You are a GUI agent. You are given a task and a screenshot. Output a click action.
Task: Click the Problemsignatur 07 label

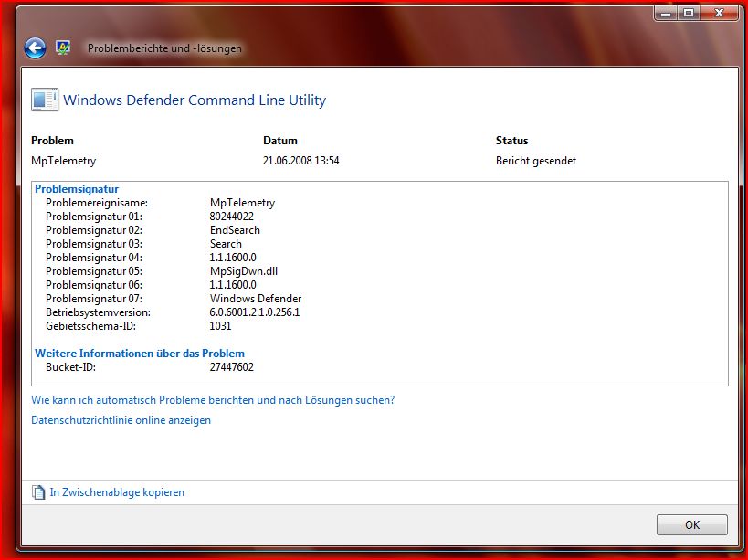pyautogui.click(x=94, y=299)
